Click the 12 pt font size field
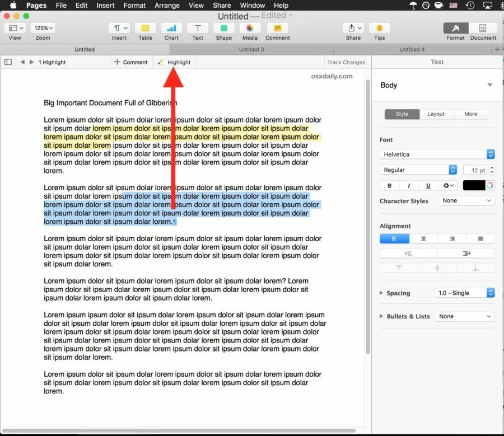This screenshot has height=436, width=504. tap(475, 170)
